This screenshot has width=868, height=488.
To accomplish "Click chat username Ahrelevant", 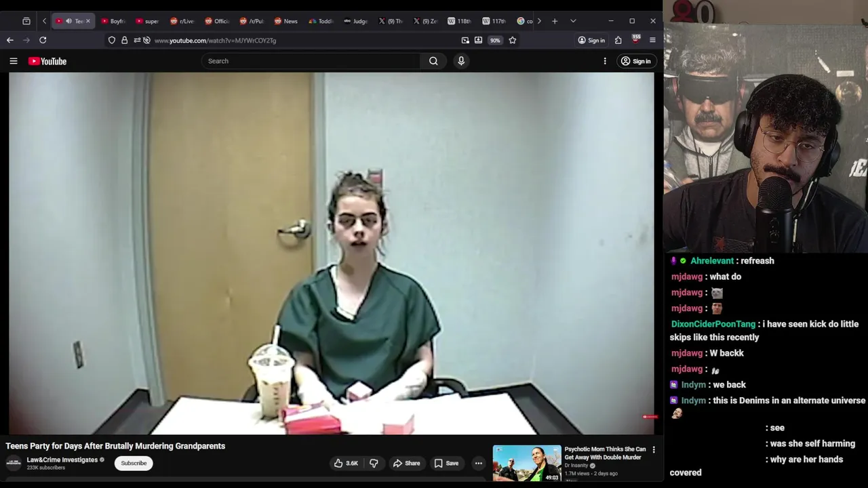I will [x=712, y=261].
